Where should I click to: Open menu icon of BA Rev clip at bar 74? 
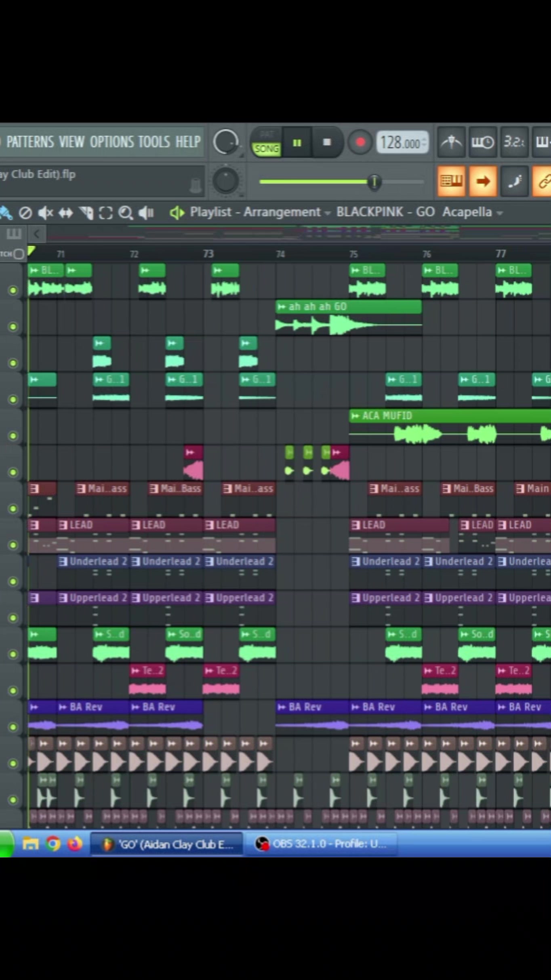point(282,707)
